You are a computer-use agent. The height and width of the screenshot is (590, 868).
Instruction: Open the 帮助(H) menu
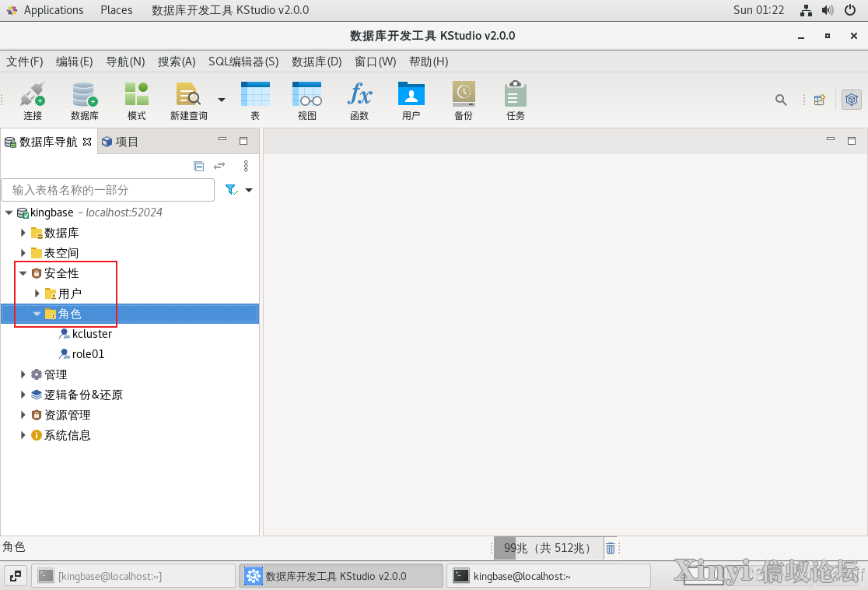point(429,61)
